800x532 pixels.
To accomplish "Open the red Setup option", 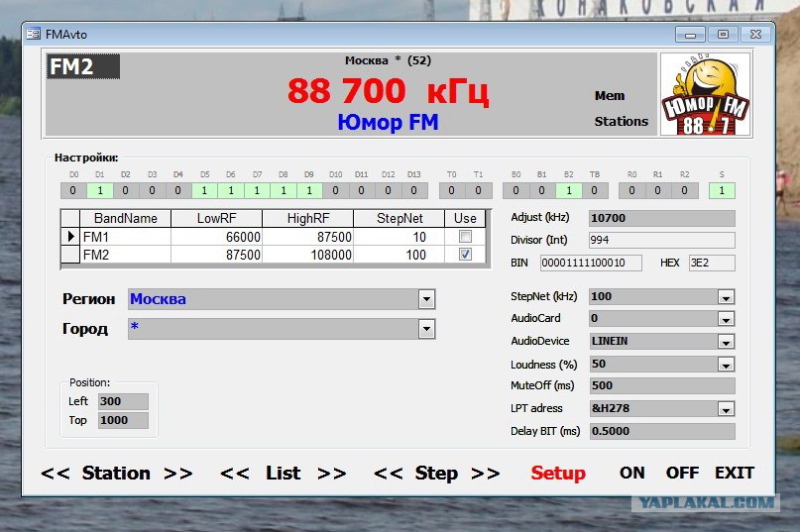I will 558,473.
